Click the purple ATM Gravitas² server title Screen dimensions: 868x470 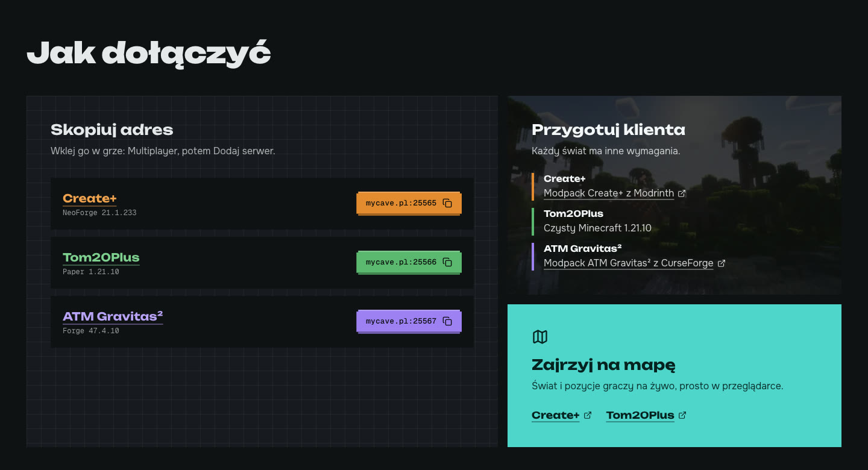pos(113,316)
